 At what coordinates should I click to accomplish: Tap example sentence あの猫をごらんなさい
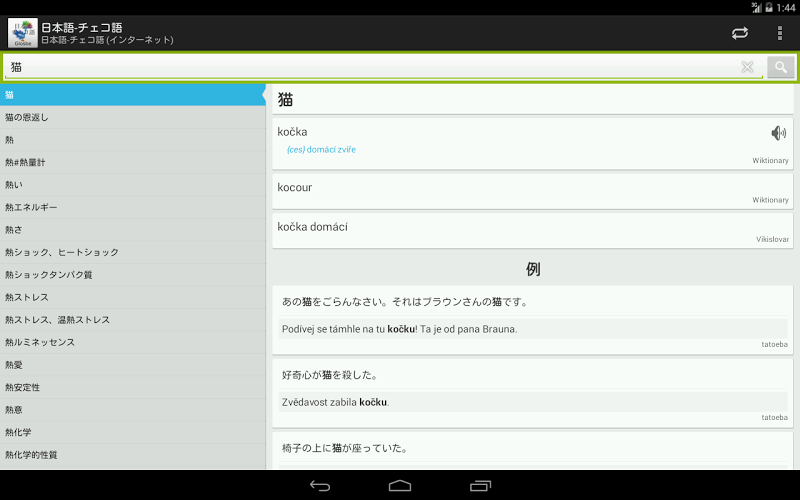point(406,302)
